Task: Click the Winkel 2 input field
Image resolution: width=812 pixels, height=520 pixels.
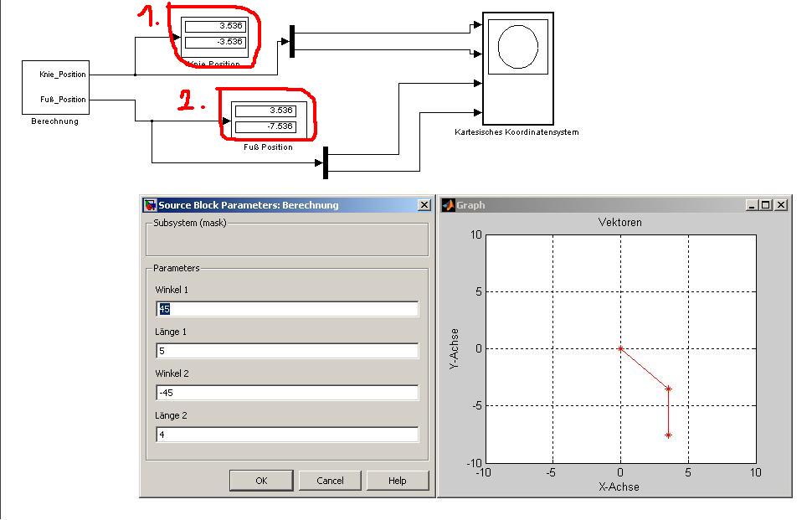Action: coord(287,393)
